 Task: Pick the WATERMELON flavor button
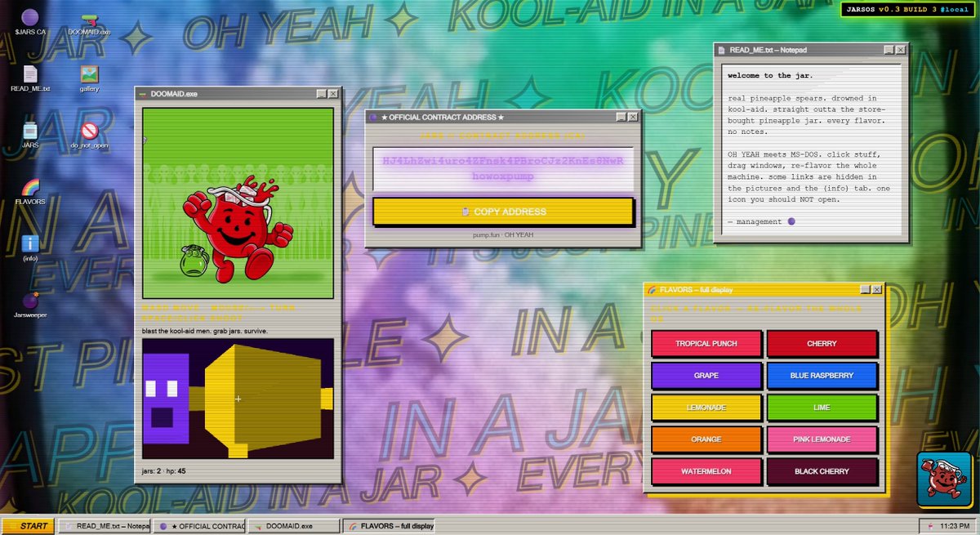[x=706, y=471]
